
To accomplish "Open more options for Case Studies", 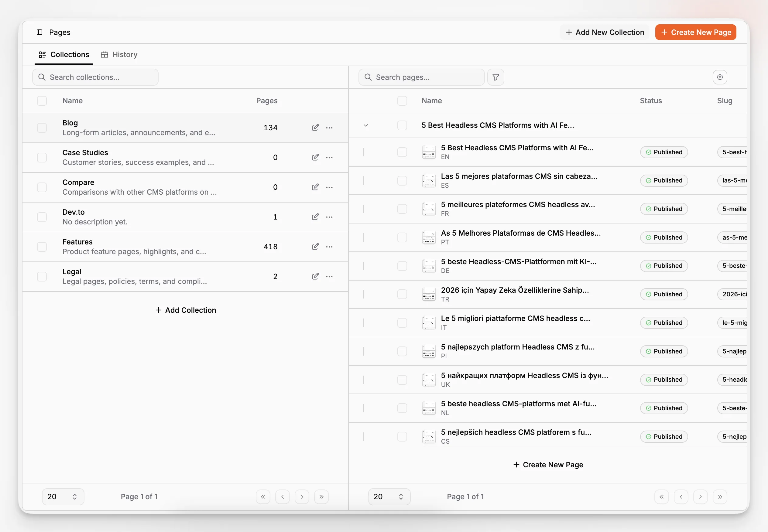I will (330, 157).
